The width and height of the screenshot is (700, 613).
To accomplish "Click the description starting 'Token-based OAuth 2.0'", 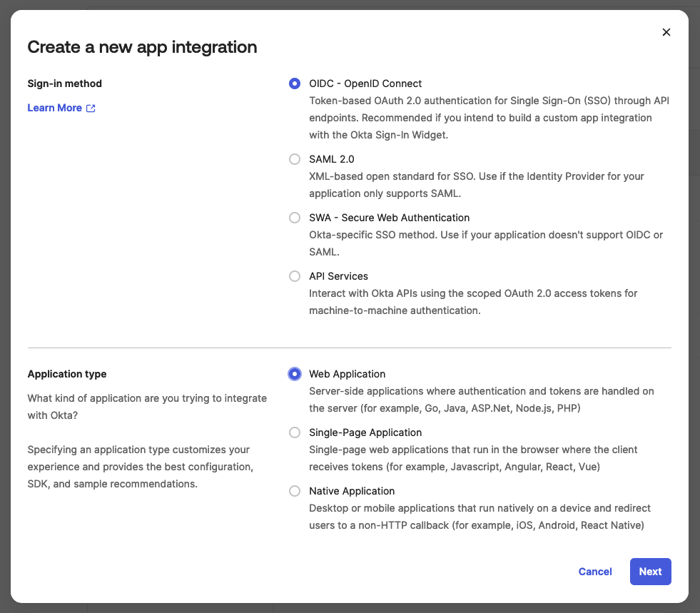I will [489, 118].
